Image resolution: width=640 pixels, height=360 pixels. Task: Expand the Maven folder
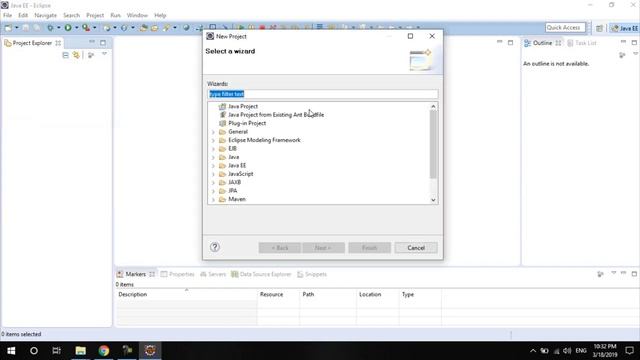click(213, 200)
